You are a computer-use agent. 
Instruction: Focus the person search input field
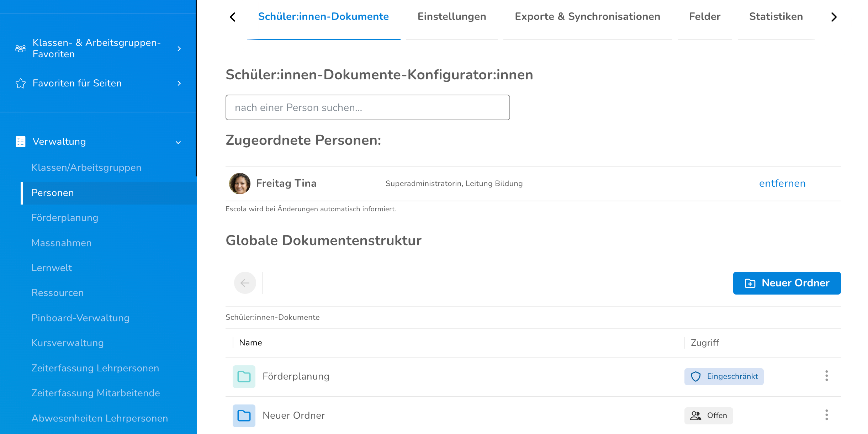pos(367,107)
